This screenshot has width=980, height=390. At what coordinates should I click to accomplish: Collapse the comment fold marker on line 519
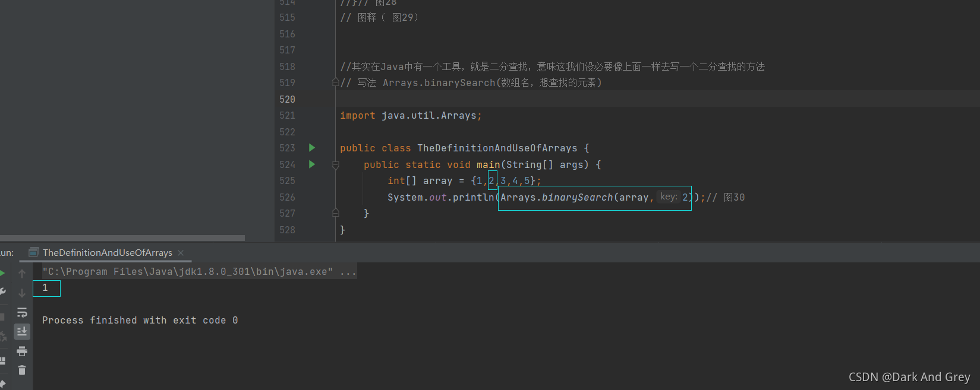click(x=335, y=83)
